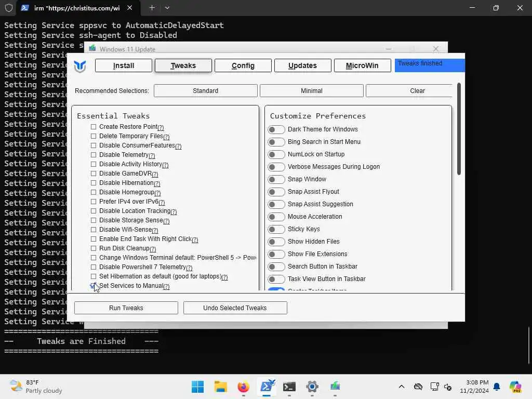Switch to the Tweaks tab
The width and height of the screenshot is (532, 399).
click(x=183, y=65)
